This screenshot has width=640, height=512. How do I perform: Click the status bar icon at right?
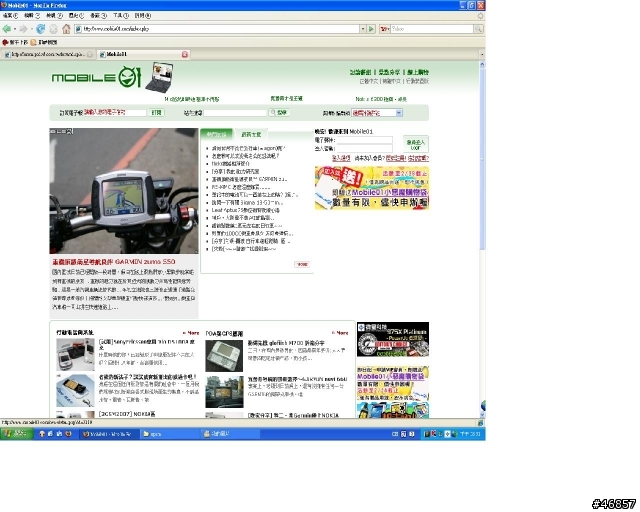click(x=480, y=423)
